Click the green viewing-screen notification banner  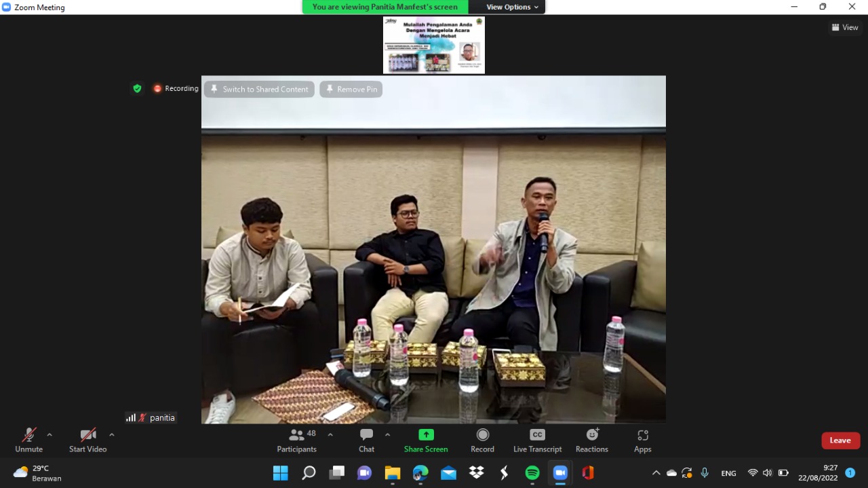[x=385, y=7]
